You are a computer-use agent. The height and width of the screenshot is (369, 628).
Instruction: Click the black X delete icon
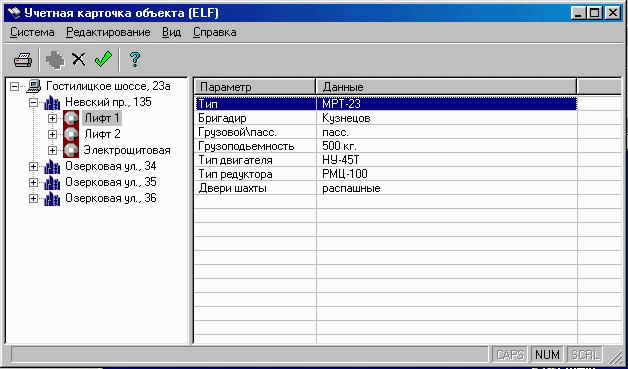79,60
